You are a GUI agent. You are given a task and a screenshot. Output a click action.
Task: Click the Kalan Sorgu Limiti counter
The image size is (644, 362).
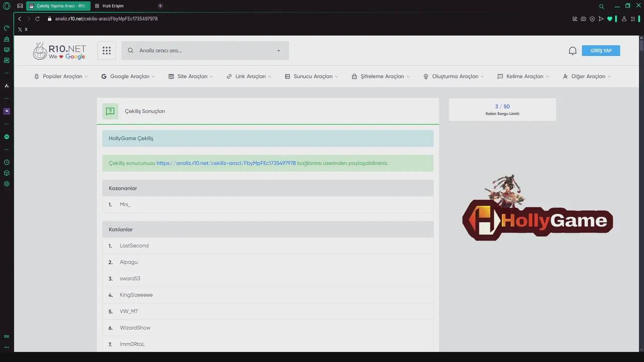(x=502, y=110)
